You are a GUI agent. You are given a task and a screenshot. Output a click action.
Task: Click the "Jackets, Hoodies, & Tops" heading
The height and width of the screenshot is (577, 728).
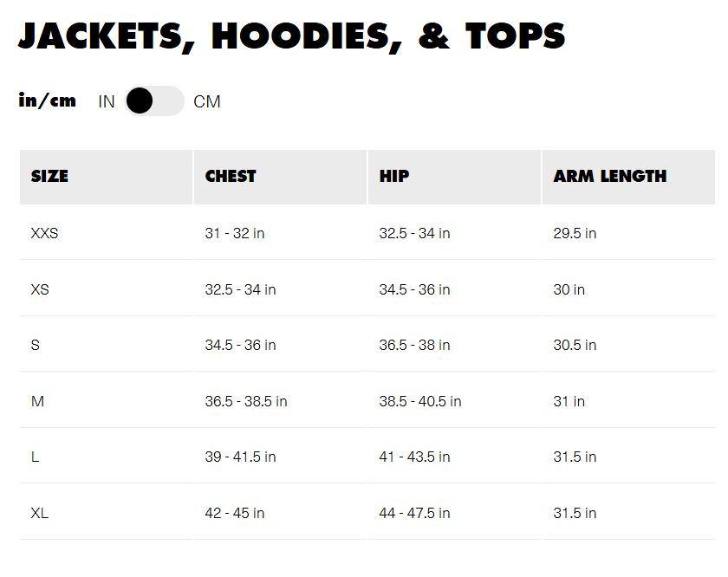point(292,36)
